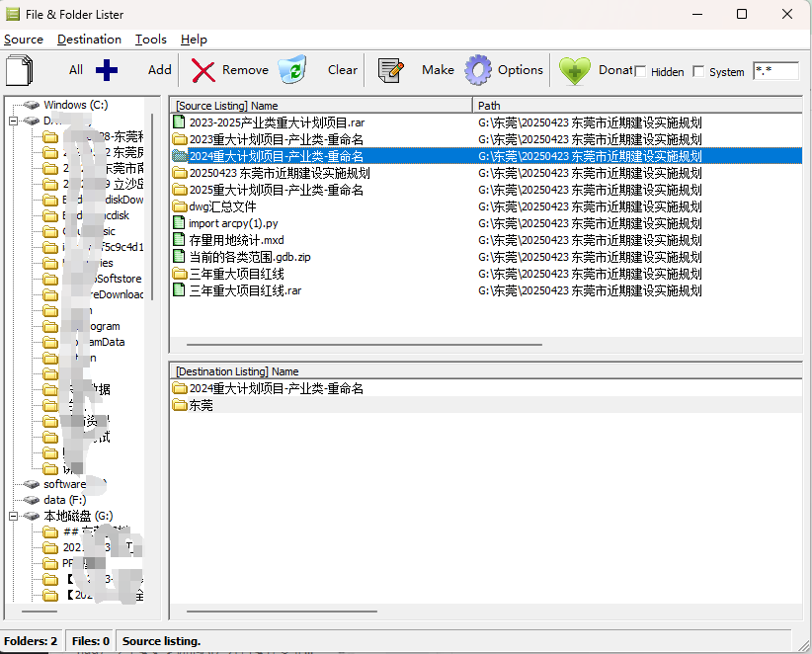Click file icon of 存量用地统计.mxd
The image size is (812, 654).
pyautogui.click(x=179, y=240)
